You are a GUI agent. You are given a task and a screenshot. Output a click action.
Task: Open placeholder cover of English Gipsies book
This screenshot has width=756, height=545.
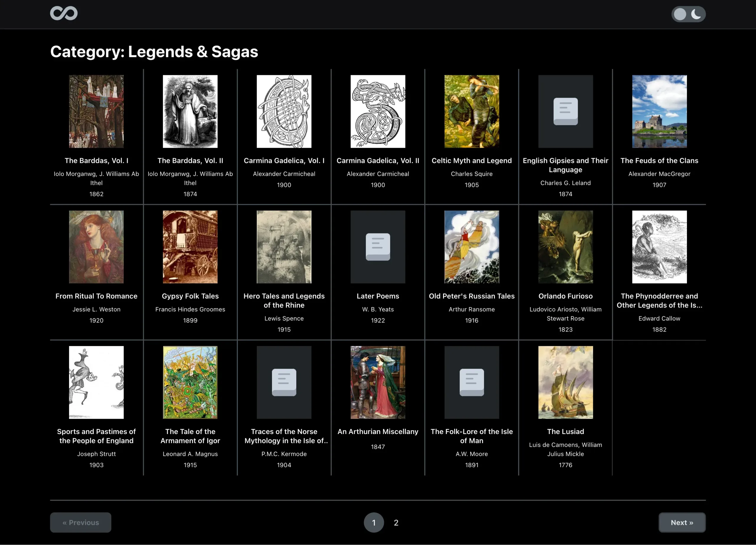pos(565,111)
